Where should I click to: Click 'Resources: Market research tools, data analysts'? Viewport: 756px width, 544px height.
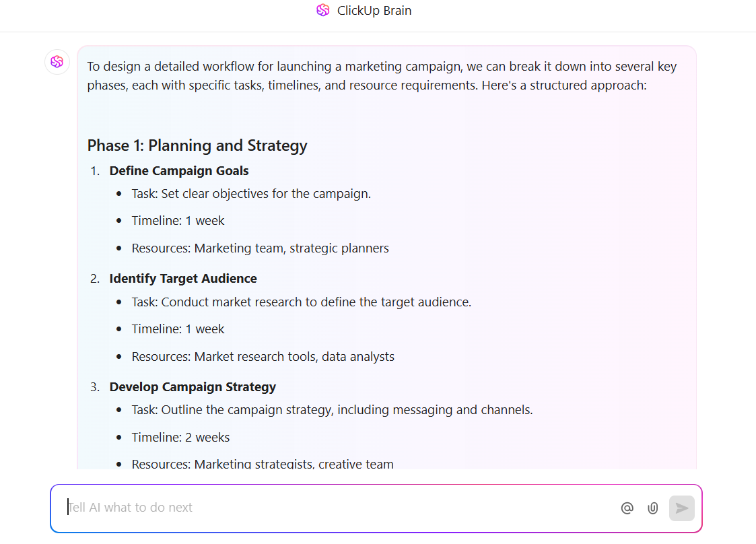click(263, 357)
